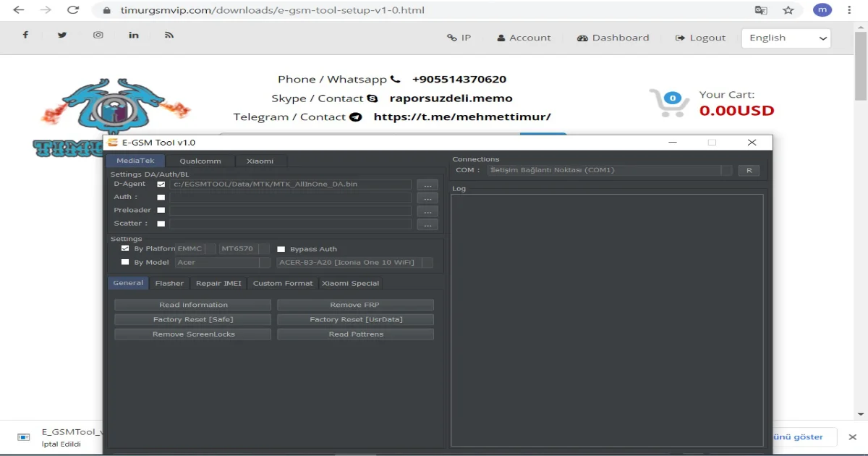Click inside the Log output area
Screen dimensions: 868x456
[x=607, y=320]
